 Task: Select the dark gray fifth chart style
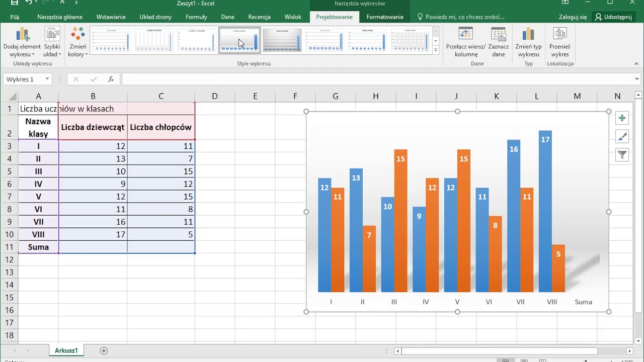point(282,40)
